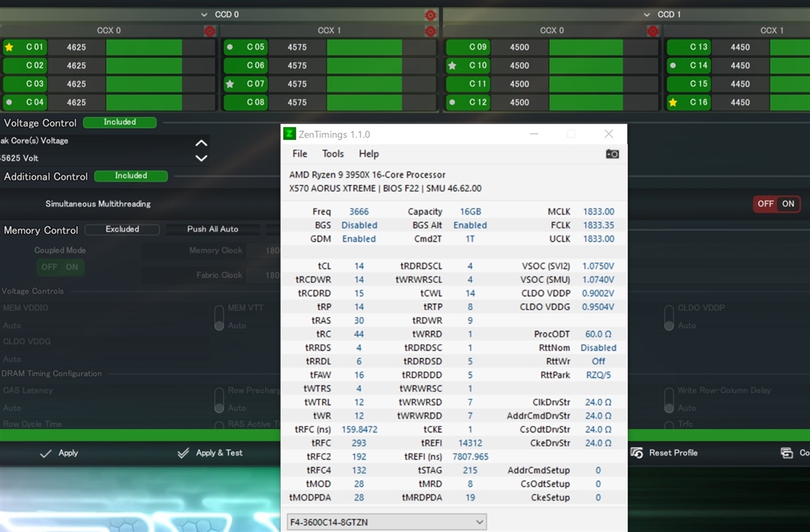
Task: Toggle Additional Control Included switch
Action: 131,176
